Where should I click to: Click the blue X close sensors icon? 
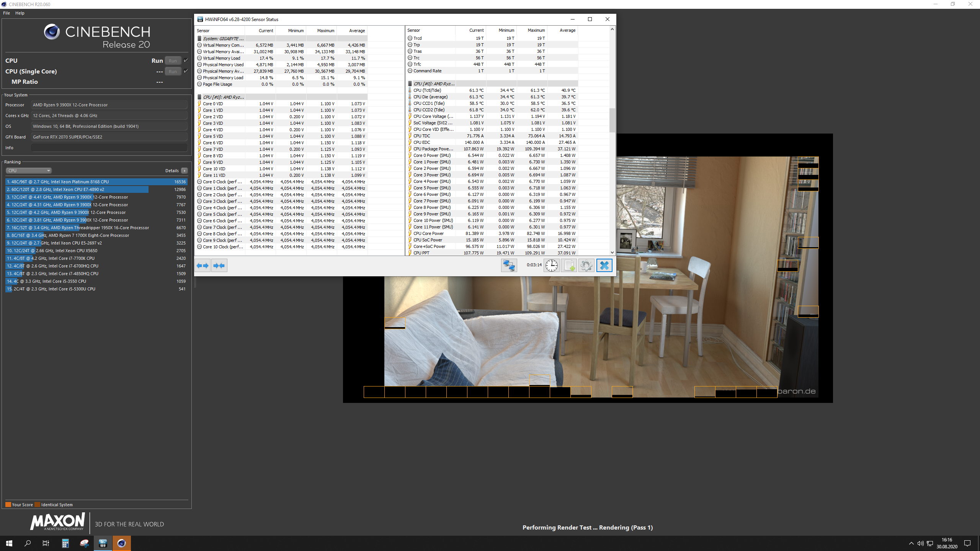click(x=604, y=265)
